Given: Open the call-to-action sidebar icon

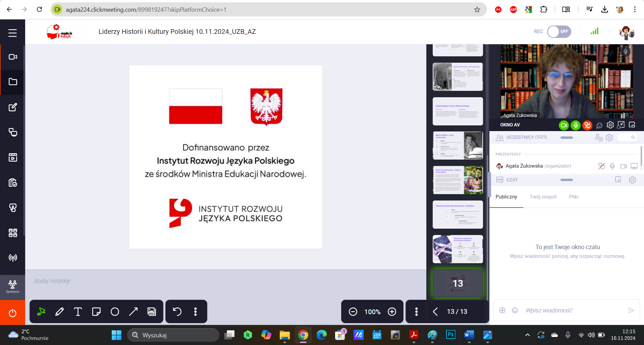Looking at the screenshot, I should point(12,208).
